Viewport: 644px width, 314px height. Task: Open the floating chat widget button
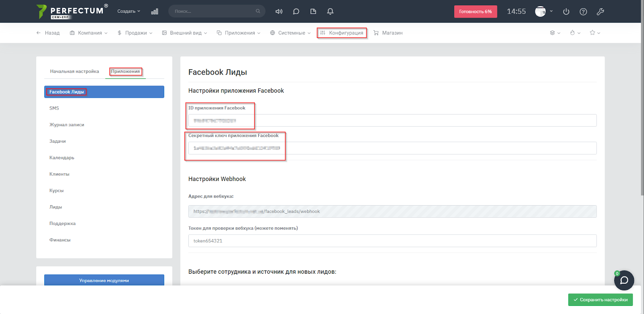click(x=624, y=280)
